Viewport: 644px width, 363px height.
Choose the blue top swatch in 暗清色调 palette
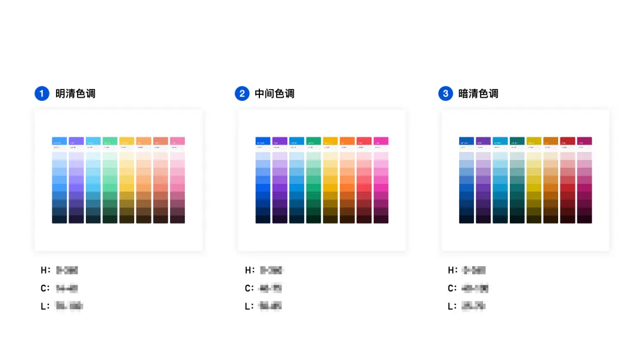[x=466, y=141]
